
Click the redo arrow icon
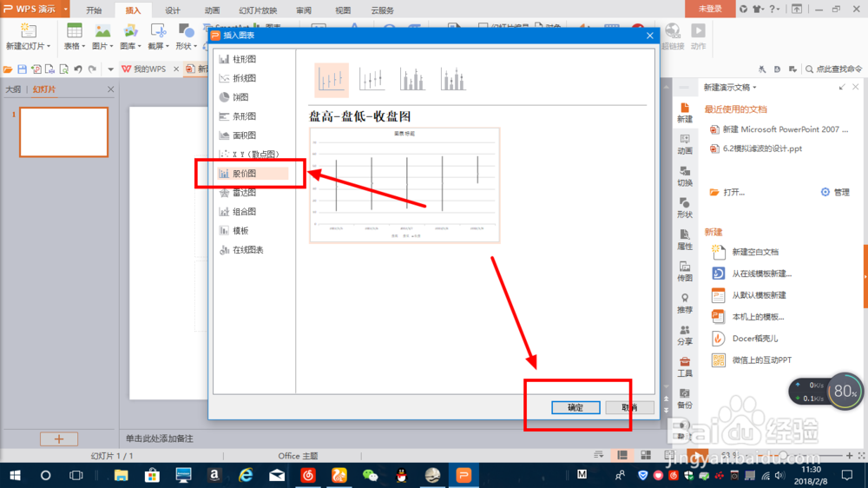93,69
